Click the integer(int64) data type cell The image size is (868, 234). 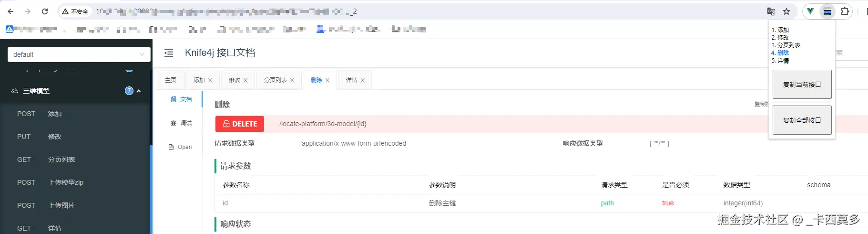pos(743,203)
